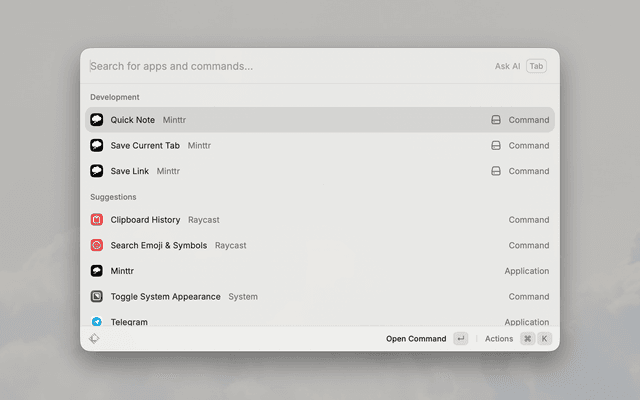Click the Save Link Minttr icon
This screenshot has height=400, width=640.
point(97,171)
